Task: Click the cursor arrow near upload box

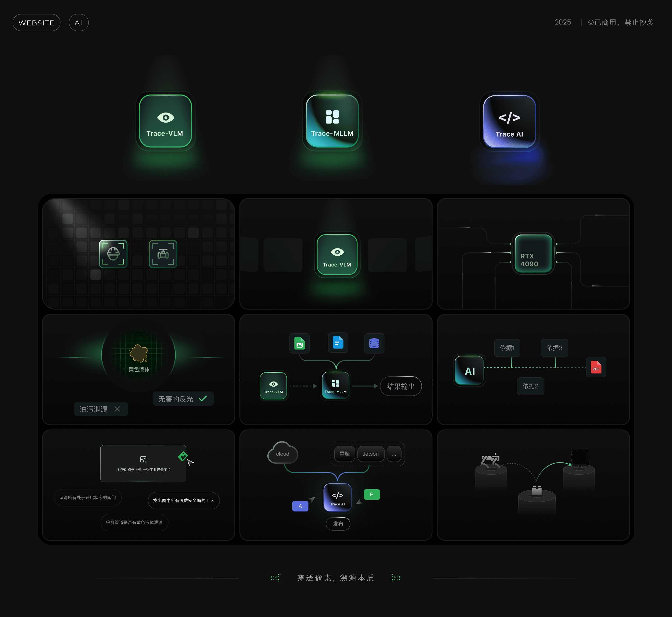Action: point(190,462)
